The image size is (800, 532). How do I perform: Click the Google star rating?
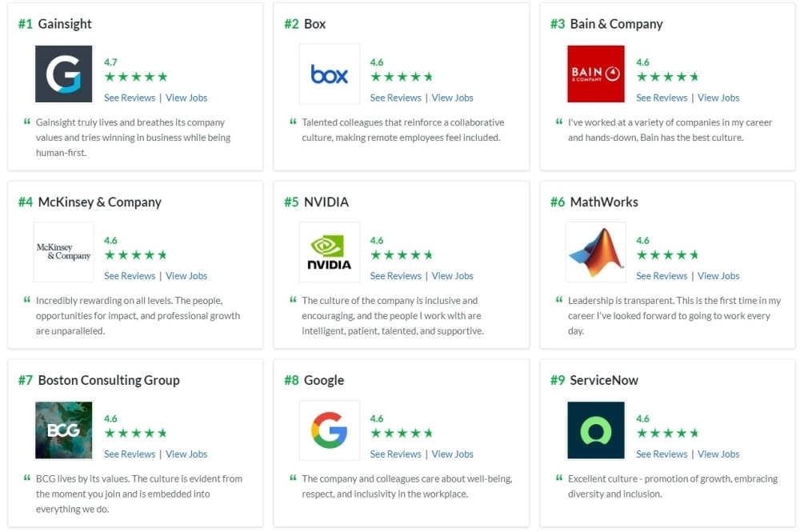402,434
